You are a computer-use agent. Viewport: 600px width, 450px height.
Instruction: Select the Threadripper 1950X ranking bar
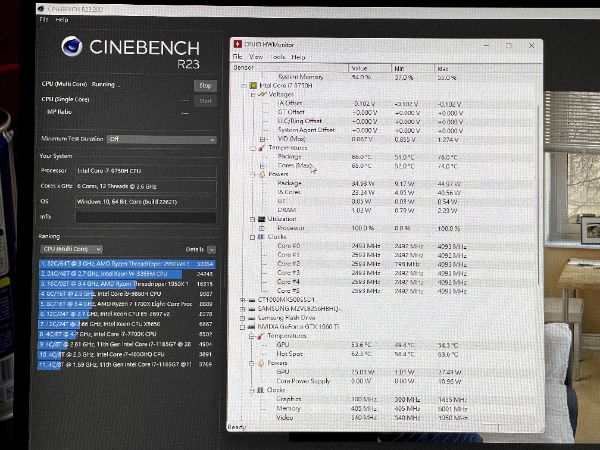127,284
